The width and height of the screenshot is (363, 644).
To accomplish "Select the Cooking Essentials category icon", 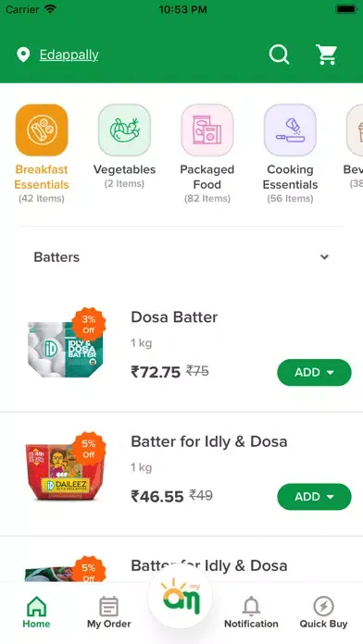I will pyautogui.click(x=290, y=130).
